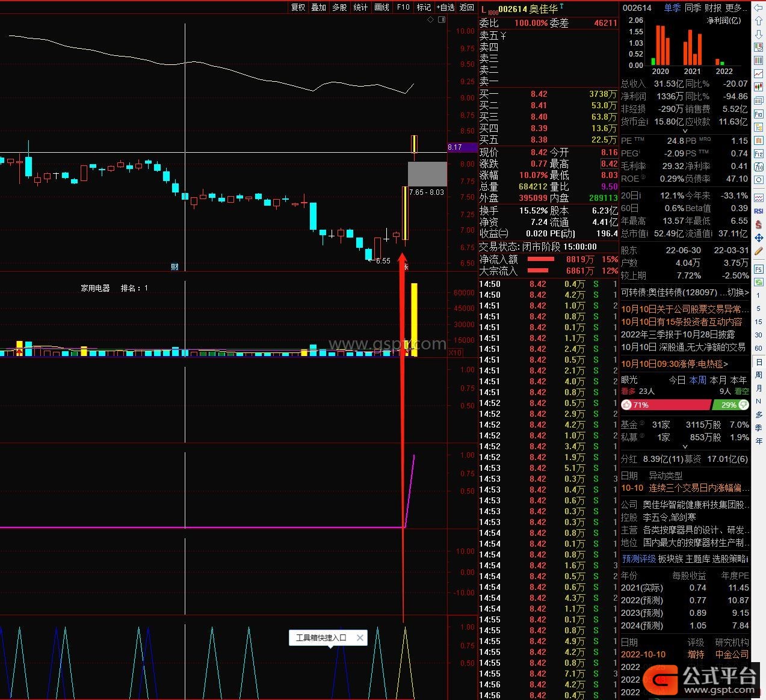
Task: Click the Fiz sidebar icon
Action: (x=759, y=155)
